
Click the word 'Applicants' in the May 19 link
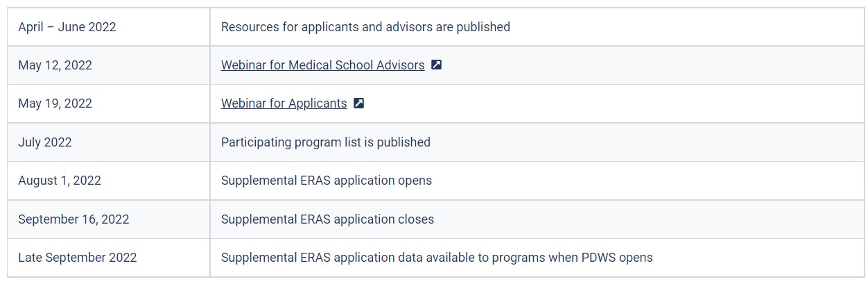pos(318,103)
